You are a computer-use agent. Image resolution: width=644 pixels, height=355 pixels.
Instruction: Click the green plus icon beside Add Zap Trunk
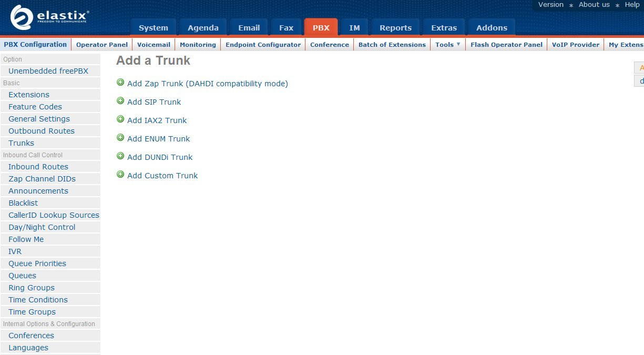(x=120, y=82)
